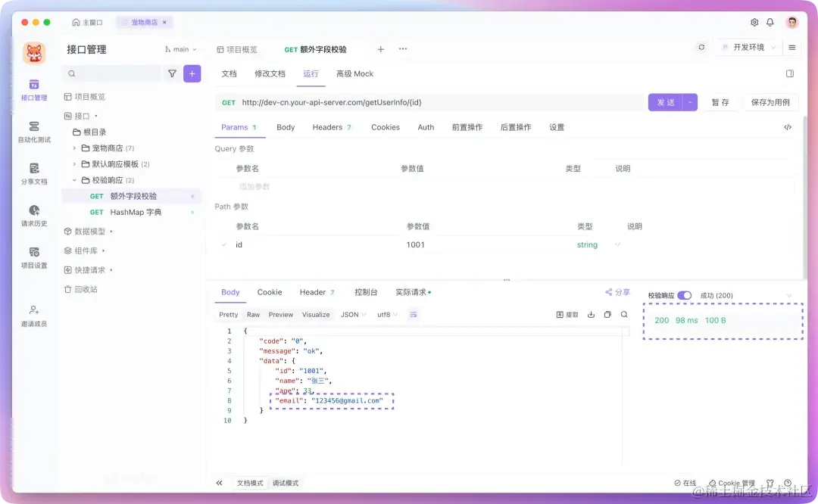Click the copy response icon in the Body toolbar
The image size is (818, 504).
click(608, 314)
